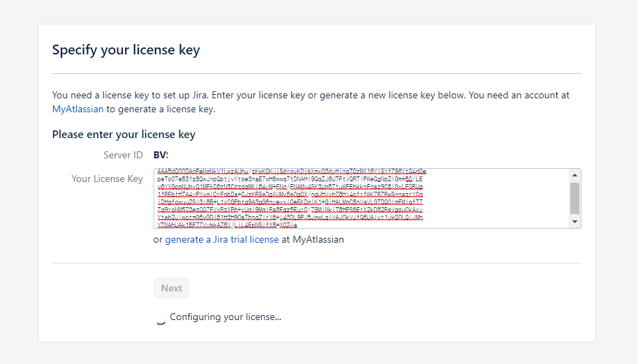
Task: Open the MyAtlassian link
Action: [77, 109]
